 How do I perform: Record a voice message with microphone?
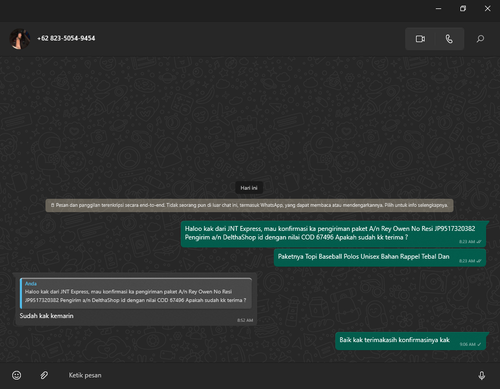(482, 376)
